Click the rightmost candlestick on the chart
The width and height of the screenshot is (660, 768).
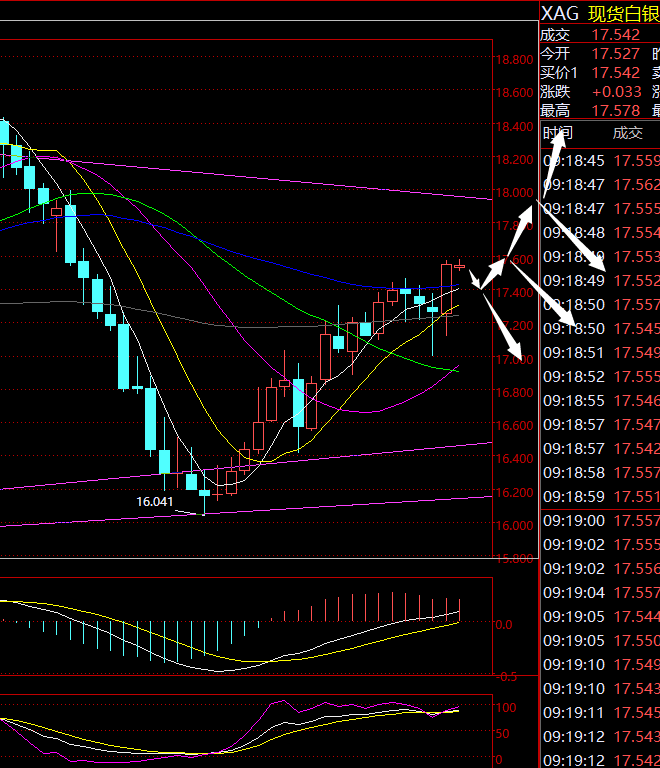tap(459, 266)
